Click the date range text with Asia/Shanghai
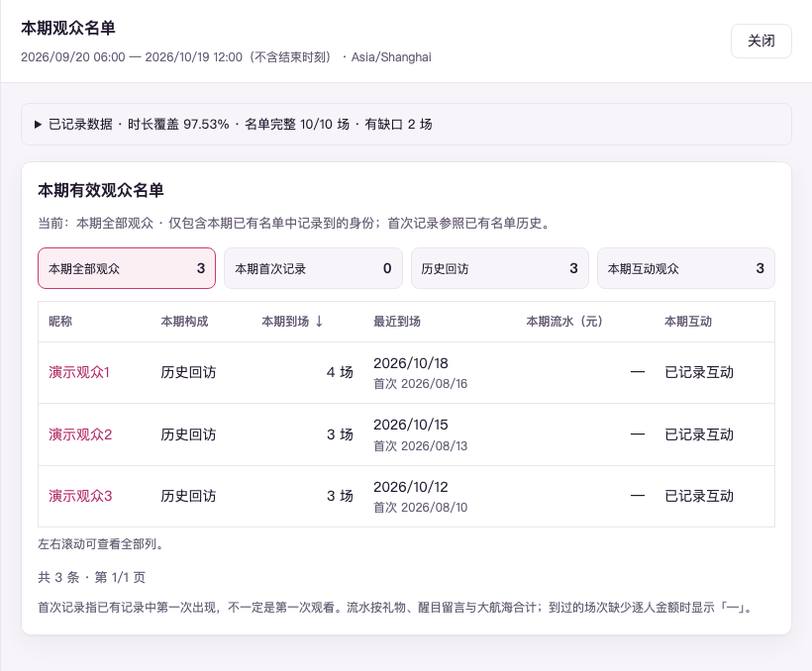 pos(226,57)
